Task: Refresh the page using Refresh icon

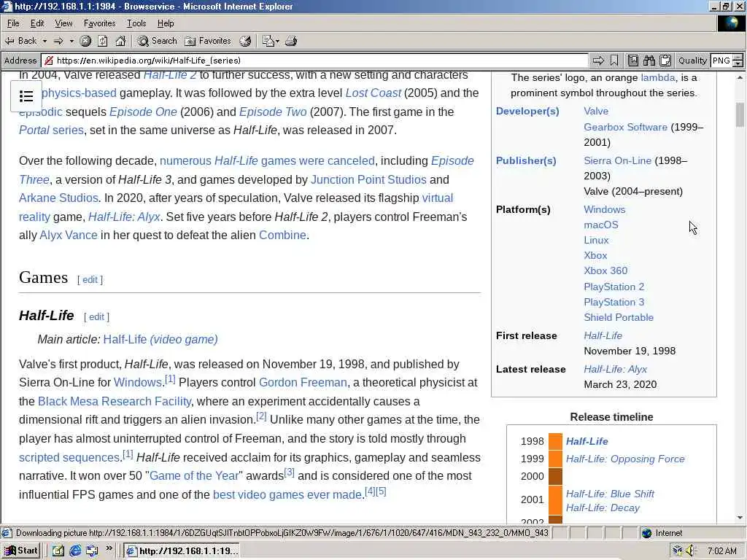Action: click(103, 41)
